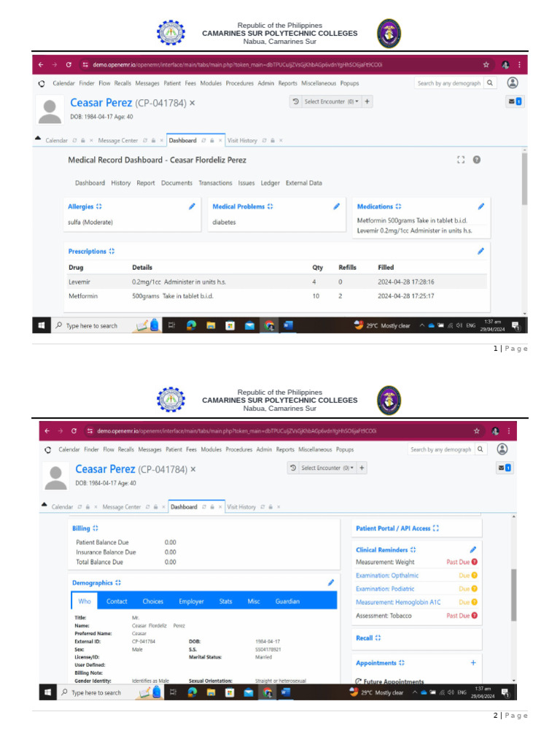Toggle lock icon on Dashboard tab in first screenshot
Screen dimensions: 560x747
point(212,141)
